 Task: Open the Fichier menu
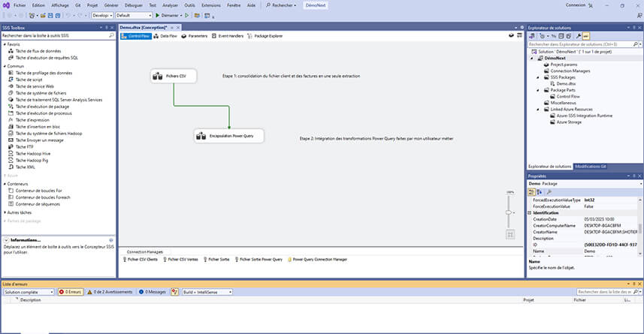coord(20,5)
